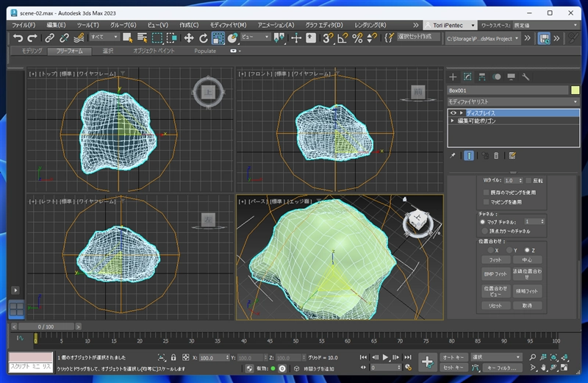The image size is (588, 383).
Task: Open the ワークスペース 既定値 dropdown
Action: click(x=545, y=25)
